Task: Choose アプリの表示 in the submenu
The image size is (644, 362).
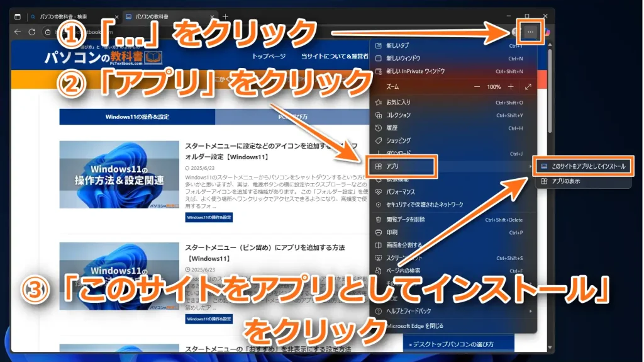Action: pos(565,181)
